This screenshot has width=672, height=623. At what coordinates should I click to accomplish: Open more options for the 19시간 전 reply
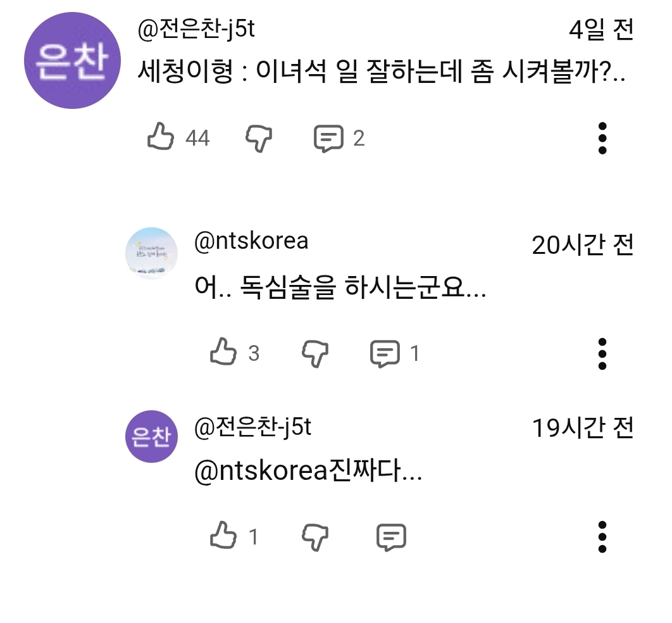click(602, 537)
